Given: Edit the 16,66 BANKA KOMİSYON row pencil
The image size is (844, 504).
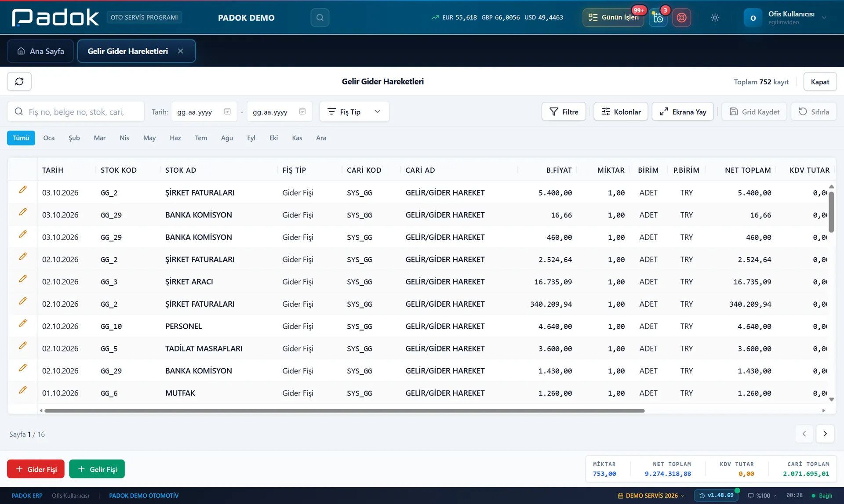Looking at the screenshot, I should (23, 212).
